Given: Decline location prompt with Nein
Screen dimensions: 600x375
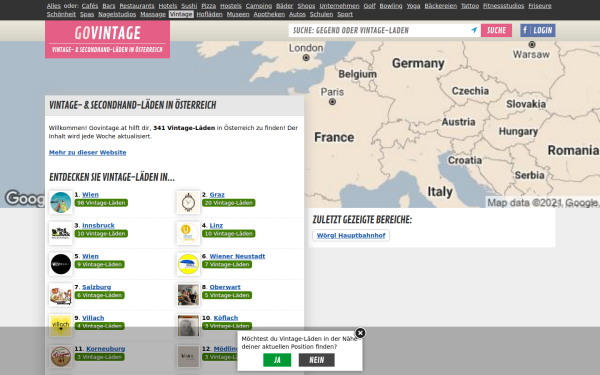Looking at the screenshot, I should [316, 360].
